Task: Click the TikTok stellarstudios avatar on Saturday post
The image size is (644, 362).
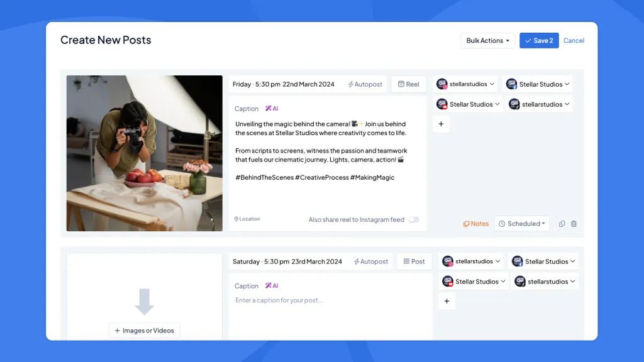Action: [x=520, y=282]
